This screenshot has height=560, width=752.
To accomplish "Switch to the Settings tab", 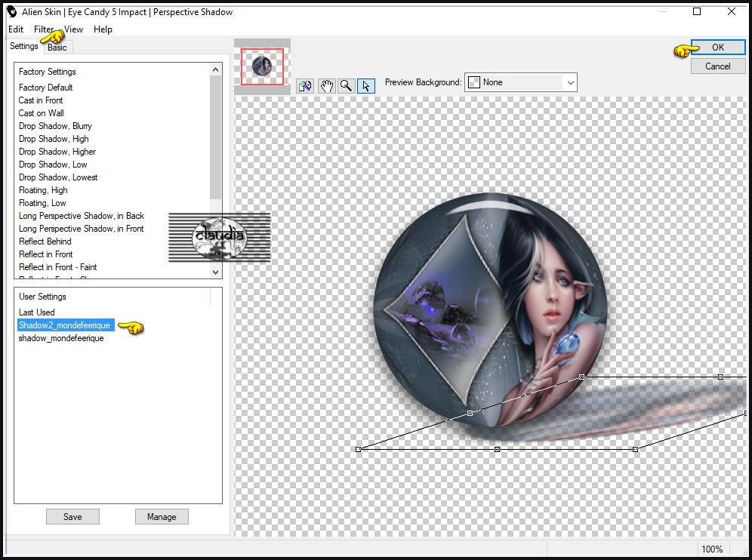I will click(x=24, y=46).
